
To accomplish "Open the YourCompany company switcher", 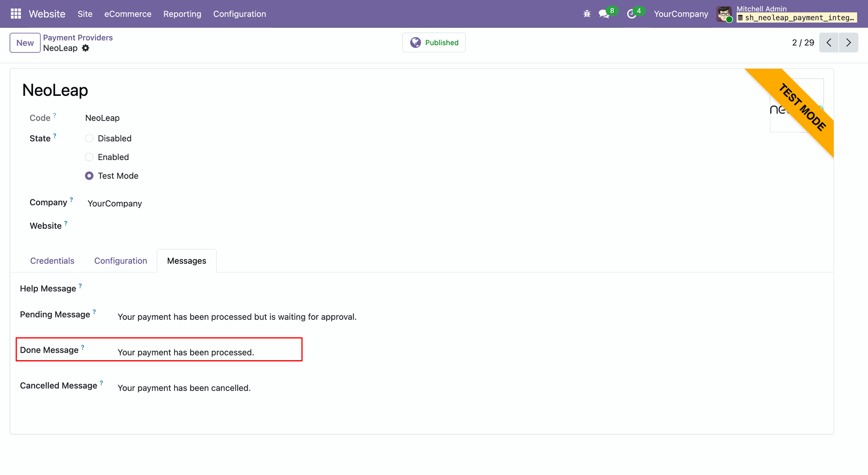I will pyautogui.click(x=681, y=14).
